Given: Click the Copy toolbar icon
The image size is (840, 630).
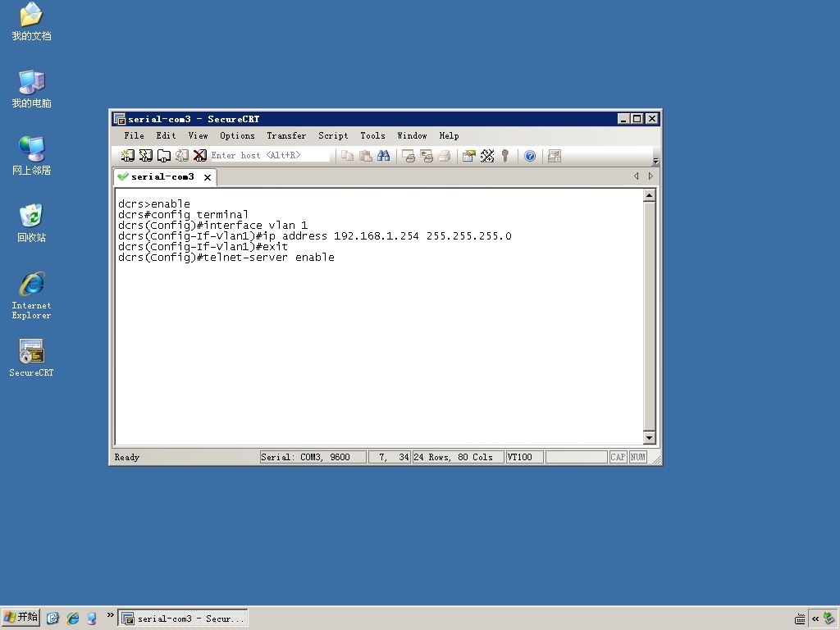Looking at the screenshot, I should pos(348,156).
